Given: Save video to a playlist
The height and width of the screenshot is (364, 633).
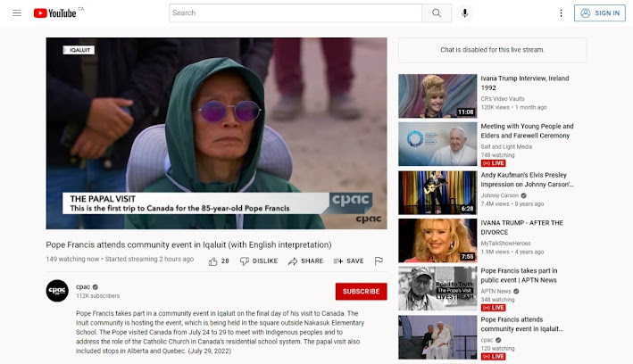Looking at the screenshot, I should [x=348, y=261].
